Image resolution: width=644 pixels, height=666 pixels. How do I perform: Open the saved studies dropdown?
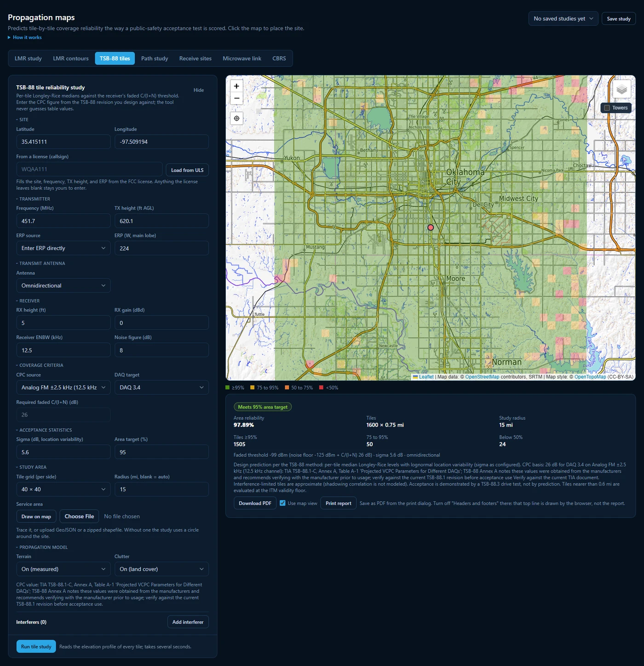pos(563,18)
